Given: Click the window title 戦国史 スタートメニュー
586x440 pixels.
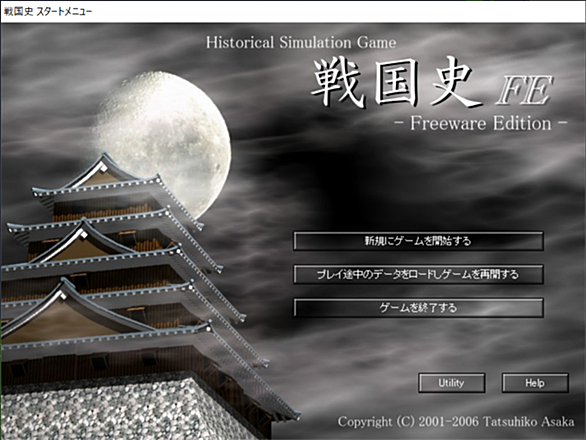Looking at the screenshot, I should click(x=48, y=11).
